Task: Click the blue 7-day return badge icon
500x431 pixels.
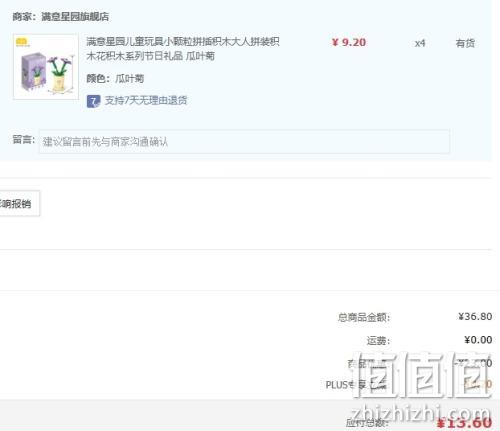Action: pyautogui.click(x=93, y=101)
